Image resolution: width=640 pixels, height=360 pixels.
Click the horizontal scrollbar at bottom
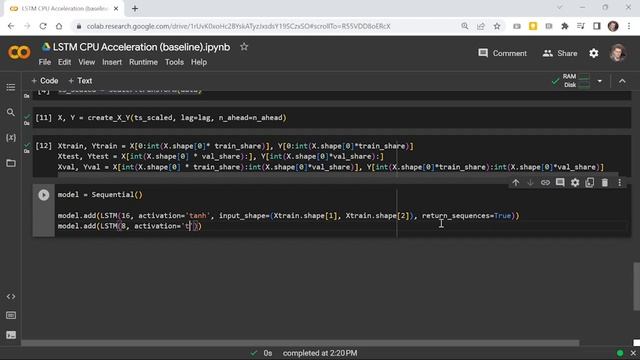(x=300, y=343)
